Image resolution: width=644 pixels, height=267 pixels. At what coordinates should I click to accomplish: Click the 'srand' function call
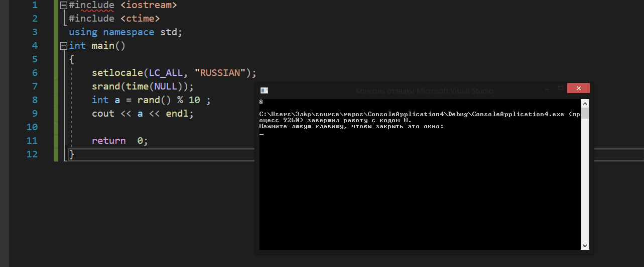pos(106,86)
